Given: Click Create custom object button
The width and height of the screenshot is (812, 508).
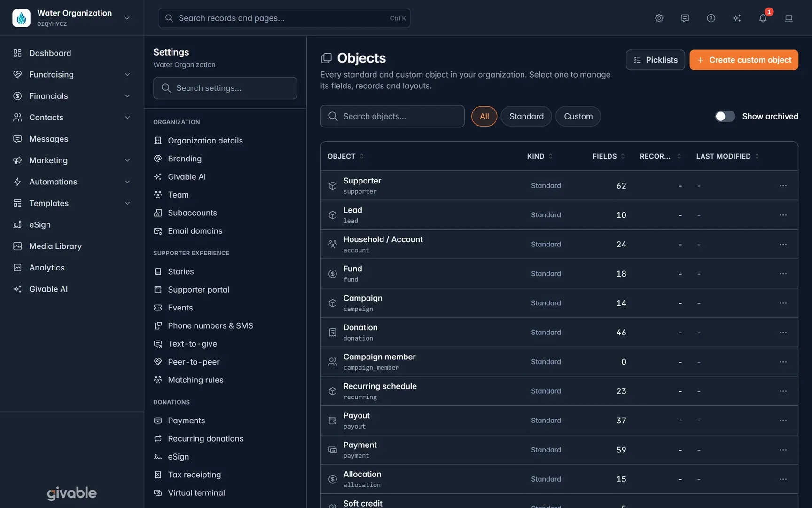Looking at the screenshot, I should pos(744,60).
